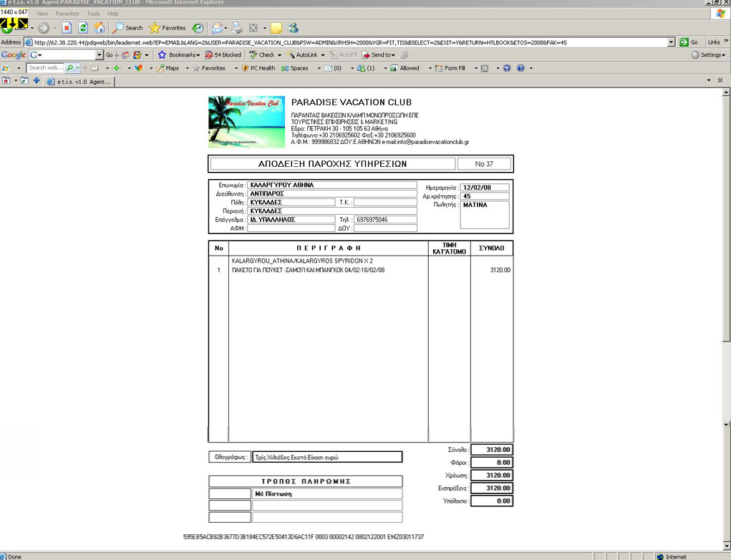The width and height of the screenshot is (731, 560).
Task: Click the 'Search web' input field
Action: point(46,68)
